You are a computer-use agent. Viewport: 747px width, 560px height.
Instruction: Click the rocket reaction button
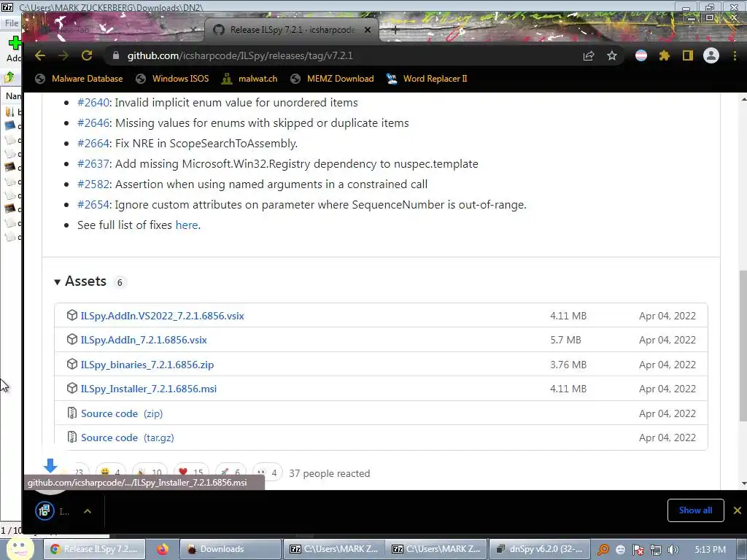point(231,472)
